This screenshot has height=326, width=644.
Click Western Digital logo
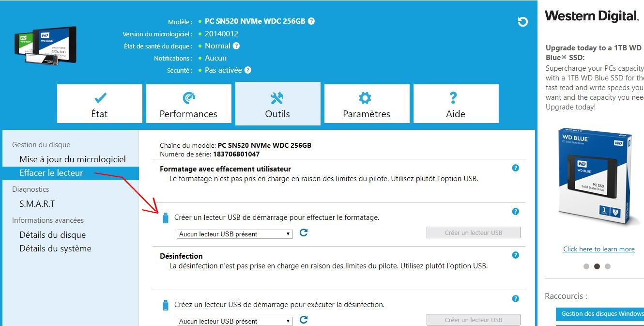(592, 16)
